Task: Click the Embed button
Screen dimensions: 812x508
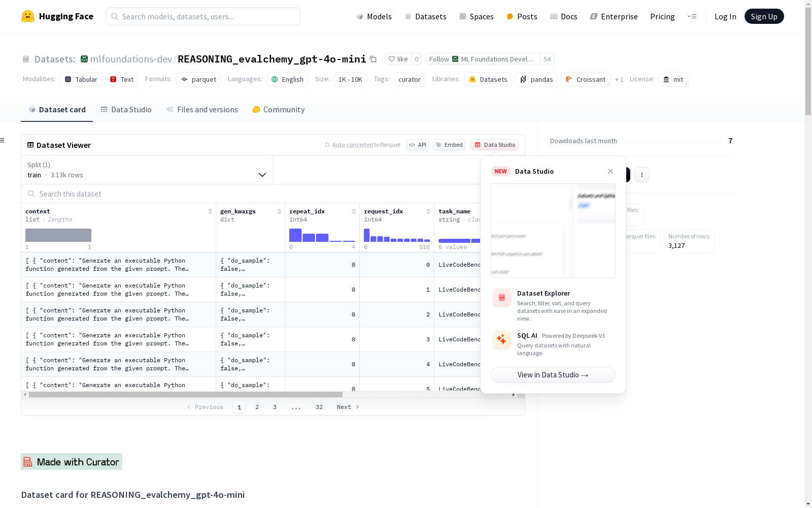Action: click(x=449, y=145)
